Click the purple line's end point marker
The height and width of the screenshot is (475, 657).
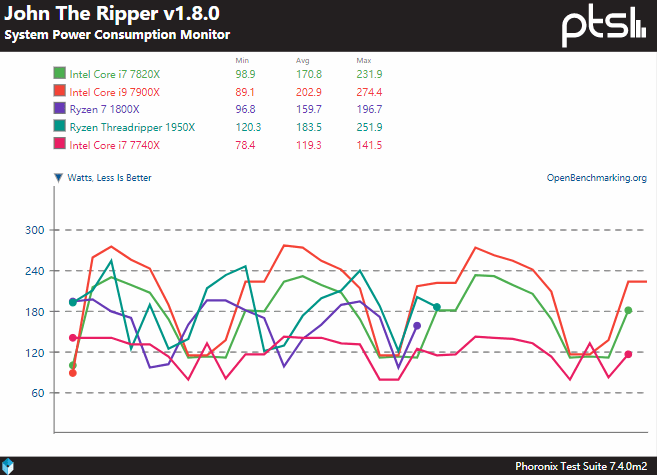point(417,325)
